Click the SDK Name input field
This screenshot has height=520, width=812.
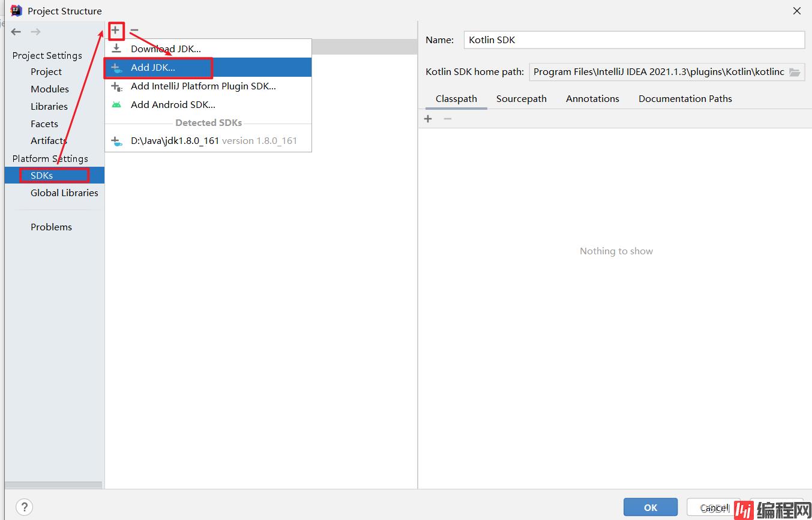tap(634, 40)
